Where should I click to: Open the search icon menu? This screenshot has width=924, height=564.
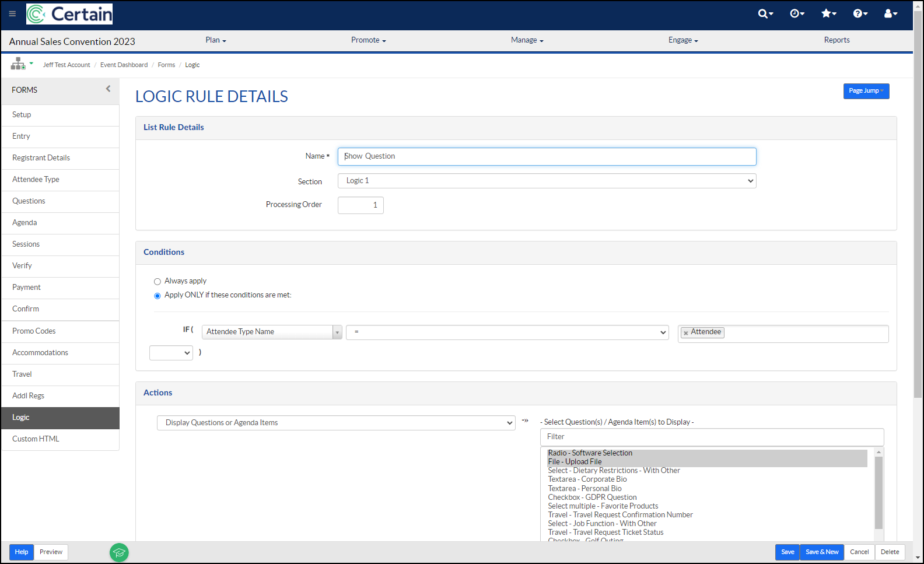765,13
